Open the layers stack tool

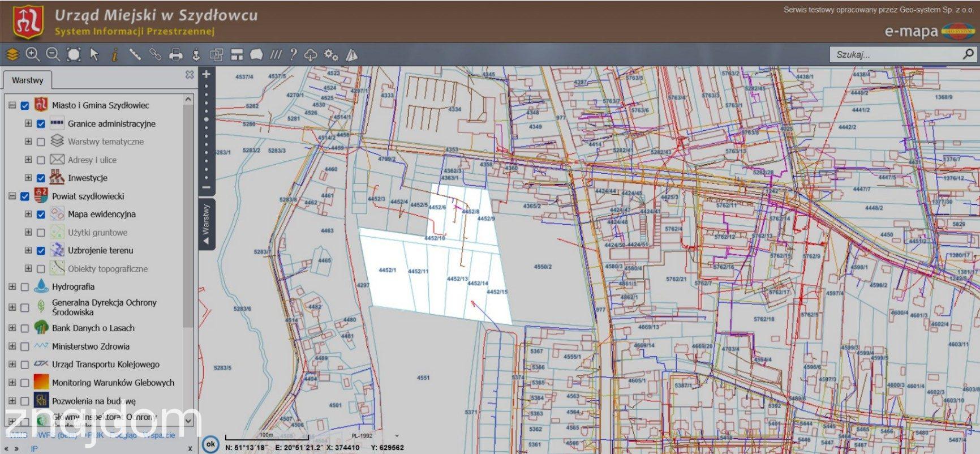pyautogui.click(x=12, y=54)
